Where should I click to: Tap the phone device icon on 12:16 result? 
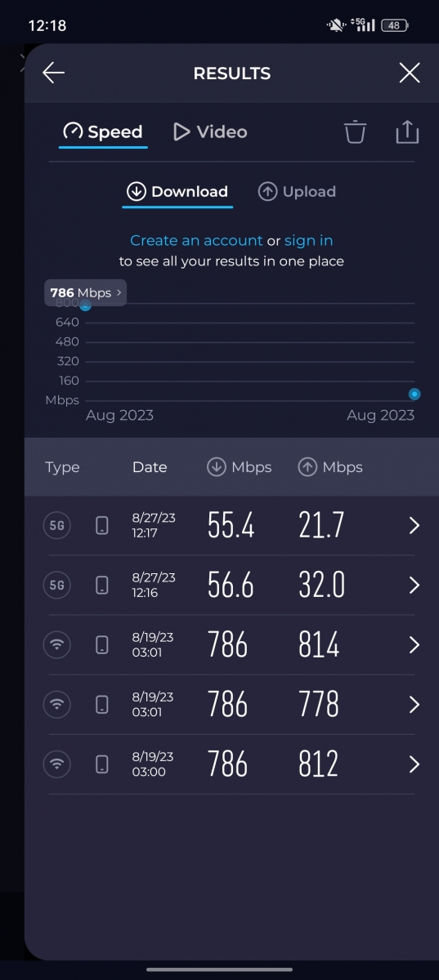coord(101,586)
